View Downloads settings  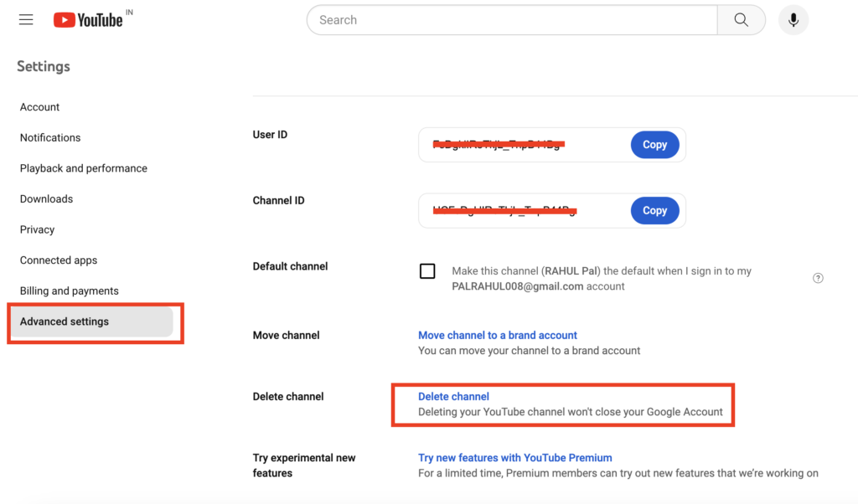click(x=46, y=198)
